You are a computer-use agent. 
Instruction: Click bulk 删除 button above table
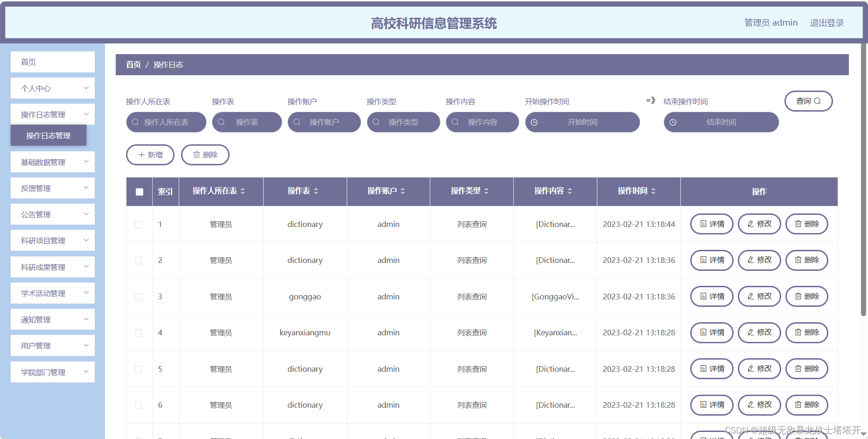[x=205, y=155]
